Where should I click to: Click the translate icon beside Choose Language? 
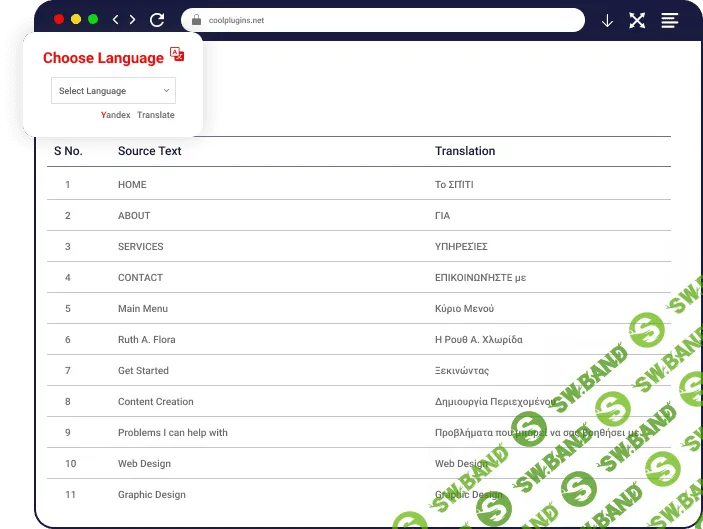click(x=177, y=55)
